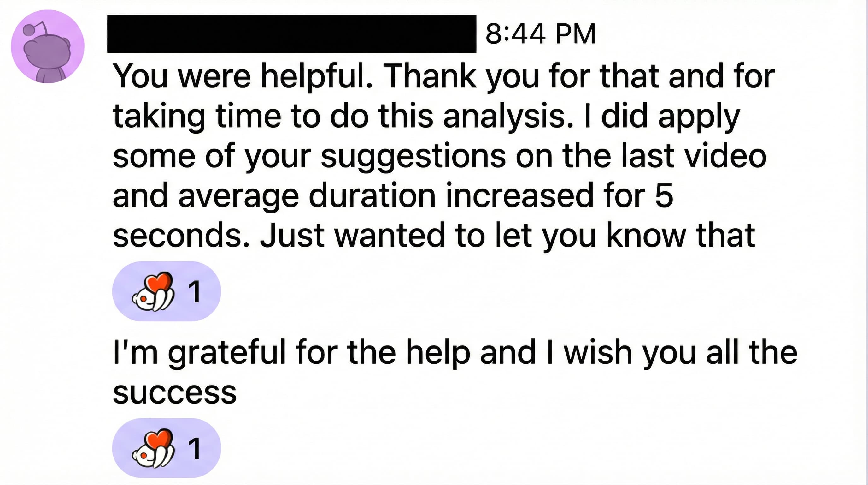This screenshot has height=485, width=868.
Task: Toggle the reaction pill below 'success'
Action: (x=167, y=448)
